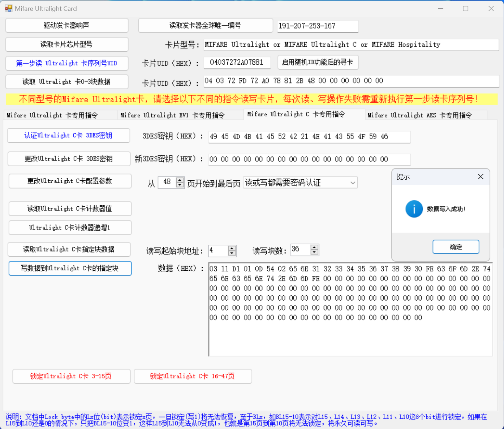
Task: Click the 3DES密钥 hex input field
Action: coord(309,137)
